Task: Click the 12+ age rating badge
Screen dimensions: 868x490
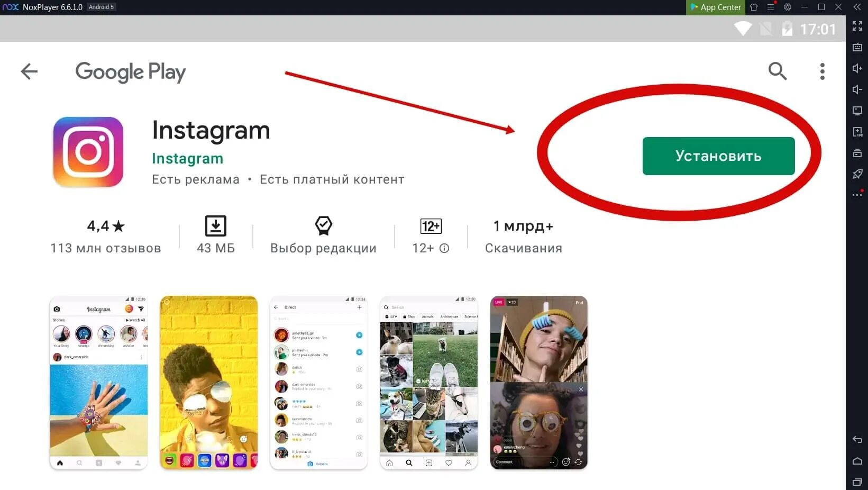Action: tap(431, 226)
